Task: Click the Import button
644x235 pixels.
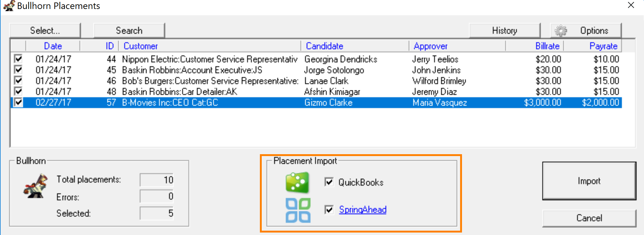Action: tap(589, 181)
